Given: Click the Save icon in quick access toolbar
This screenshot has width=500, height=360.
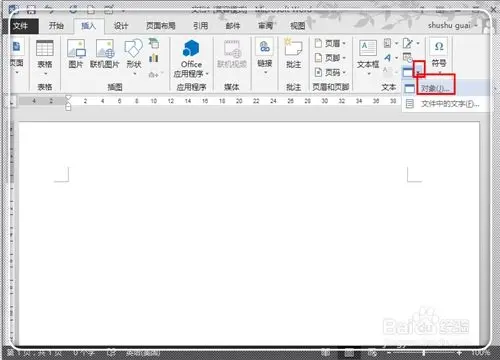Looking at the screenshot, I should click(x=31, y=9).
